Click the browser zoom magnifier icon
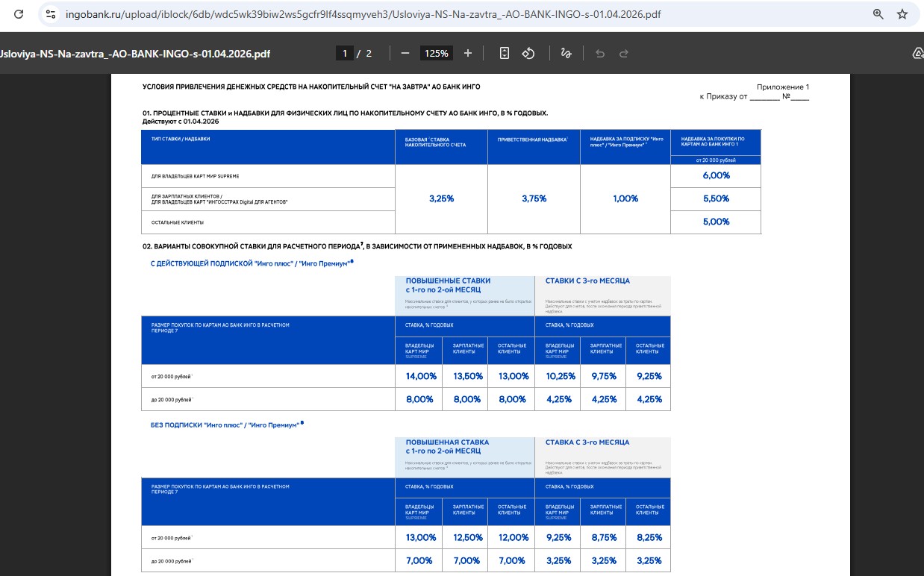Screen dimensions: 924x576 pos(878,14)
